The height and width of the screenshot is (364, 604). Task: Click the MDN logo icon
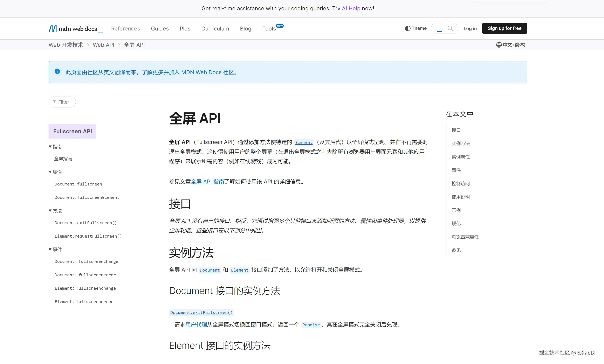(x=53, y=29)
